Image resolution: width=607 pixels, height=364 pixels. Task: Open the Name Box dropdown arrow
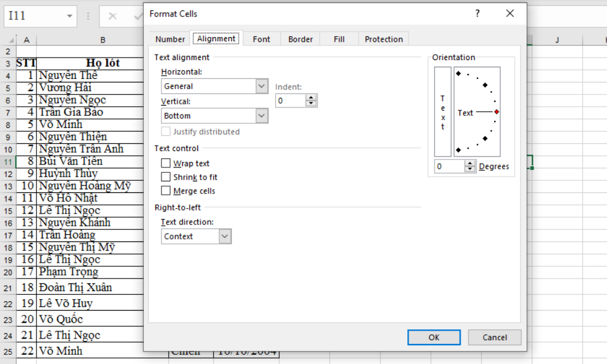point(69,16)
